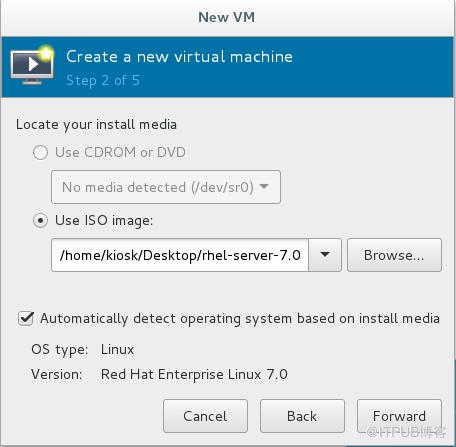Click the Browse... button
Image resolution: width=456 pixels, height=447 pixels.
[x=394, y=255]
